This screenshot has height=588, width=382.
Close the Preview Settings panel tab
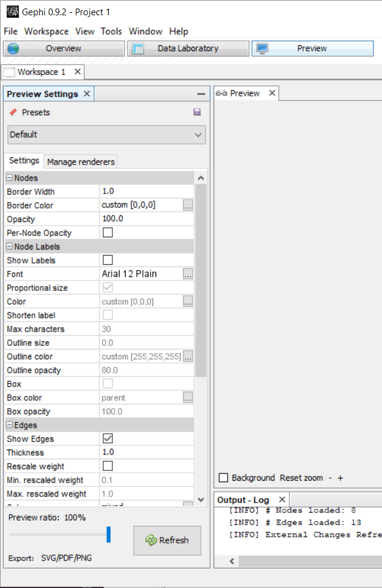(x=87, y=94)
